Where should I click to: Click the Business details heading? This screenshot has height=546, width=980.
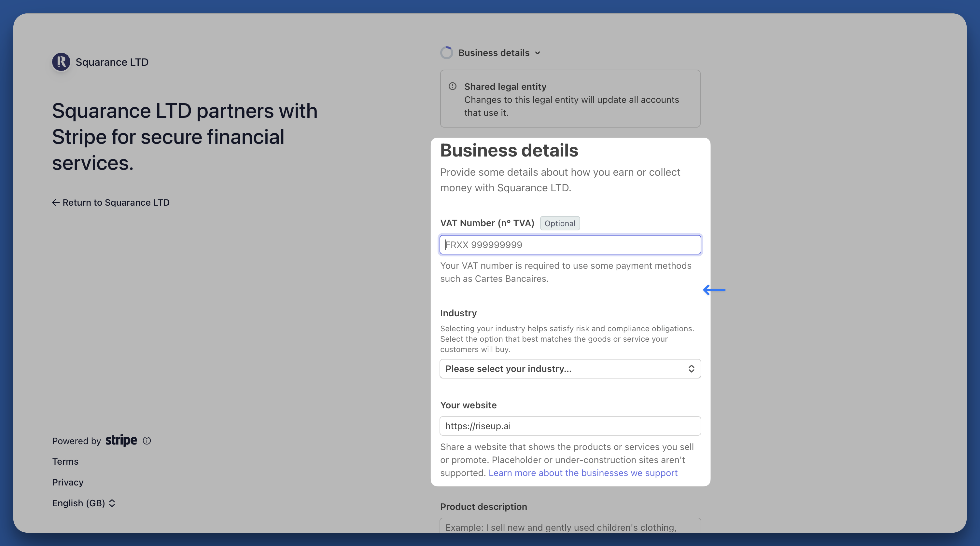click(509, 150)
